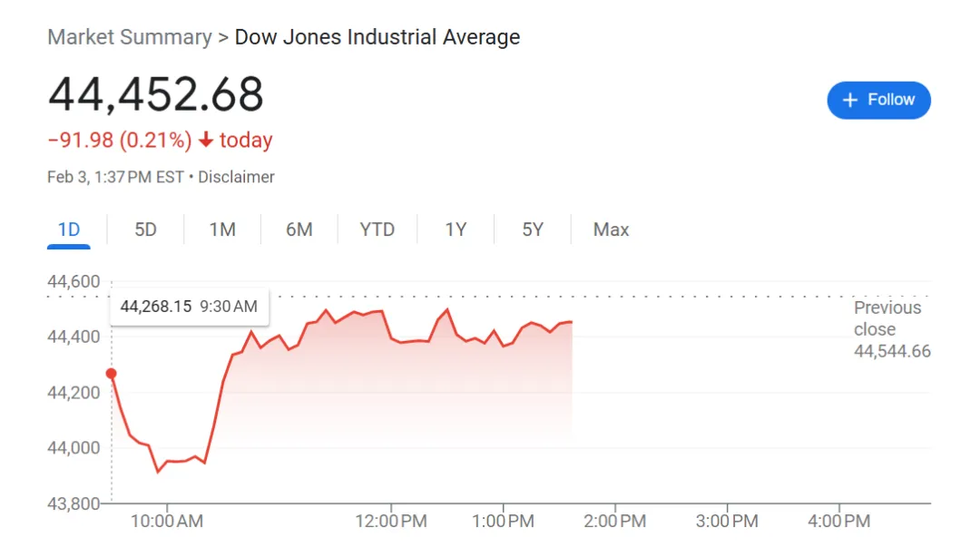Click the chart line's latest endpoint
This screenshot has height=547, width=980.
(x=572, y=322)
